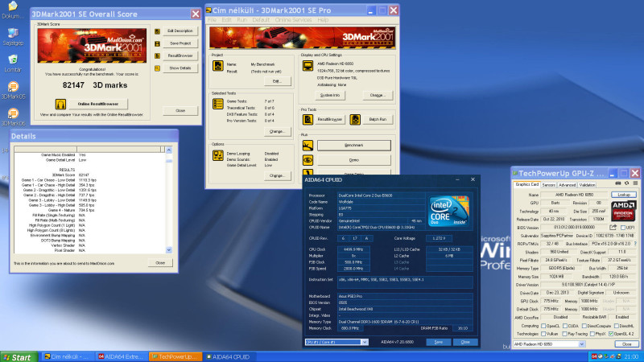Select the 3DMark06 desktop icon
This screenshot has width=644, height=362.
[13, 117]
